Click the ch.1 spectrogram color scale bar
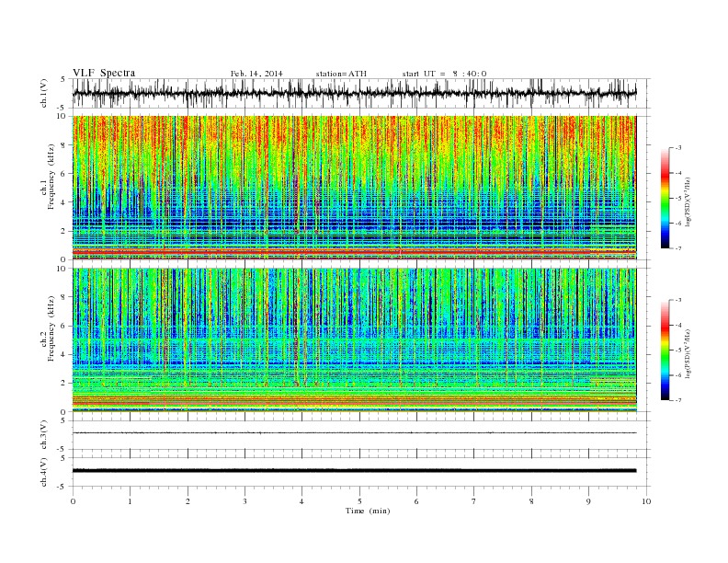This screenshot has height=563, width=728. click(x=665, y=198)
